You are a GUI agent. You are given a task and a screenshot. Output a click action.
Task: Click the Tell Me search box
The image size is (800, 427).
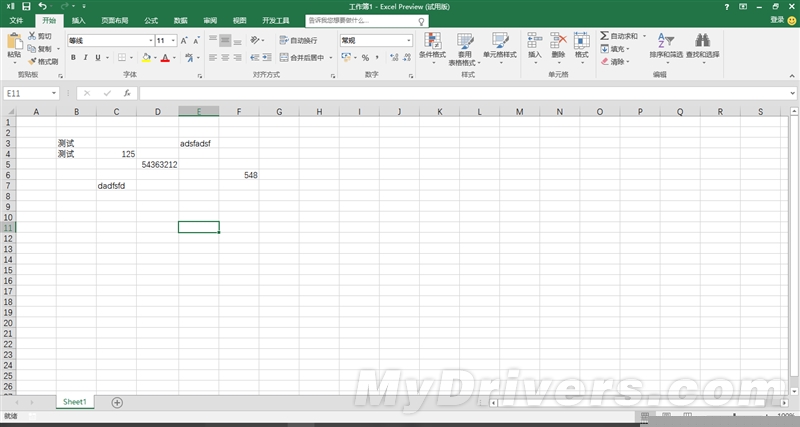pos(367,21)
